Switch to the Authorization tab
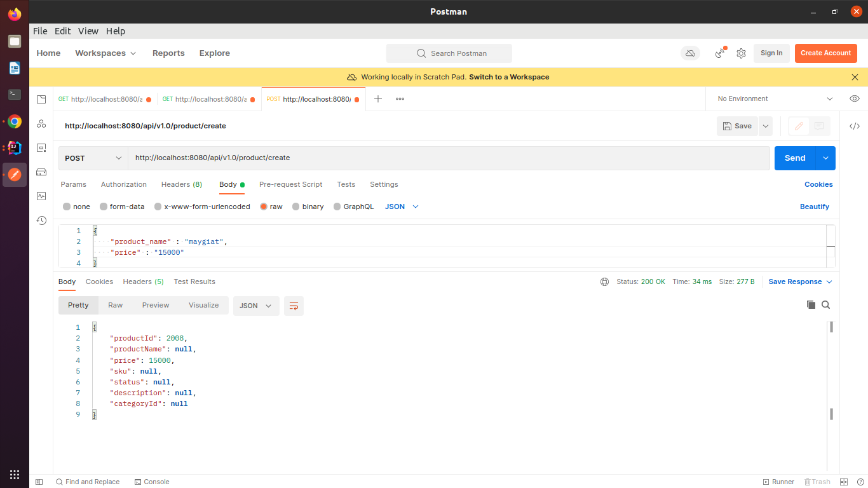868x488 pixels. pos(124,184)
